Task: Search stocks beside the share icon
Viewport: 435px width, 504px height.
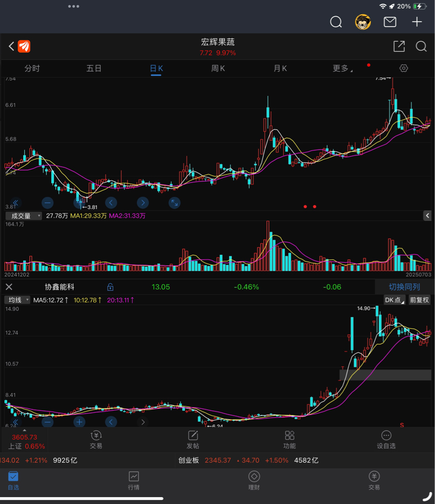Action: pyautogui.click(x=421, y=46)
